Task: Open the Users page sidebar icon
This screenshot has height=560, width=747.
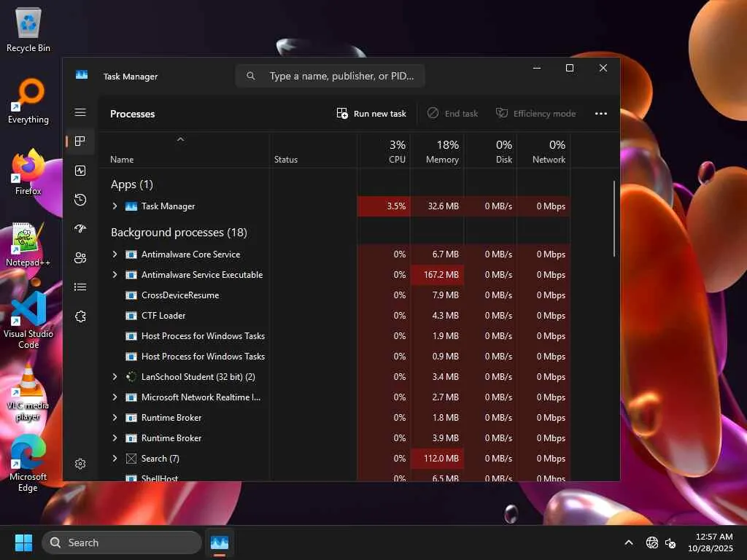Action: click(x=80, y=257)
